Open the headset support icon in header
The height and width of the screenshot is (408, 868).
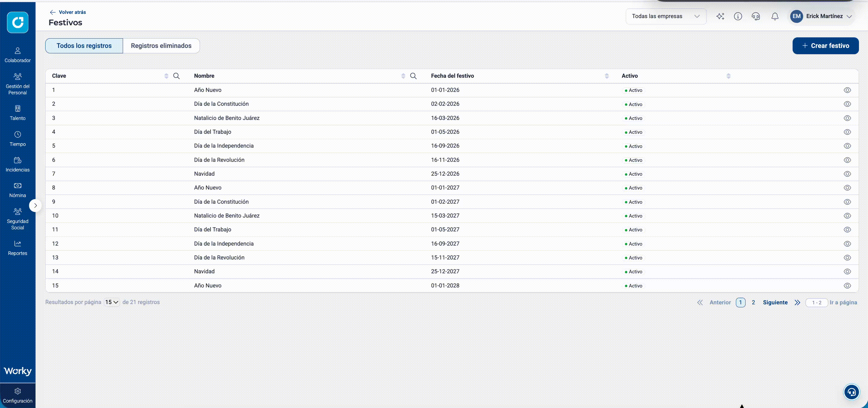tap(756, 16)
